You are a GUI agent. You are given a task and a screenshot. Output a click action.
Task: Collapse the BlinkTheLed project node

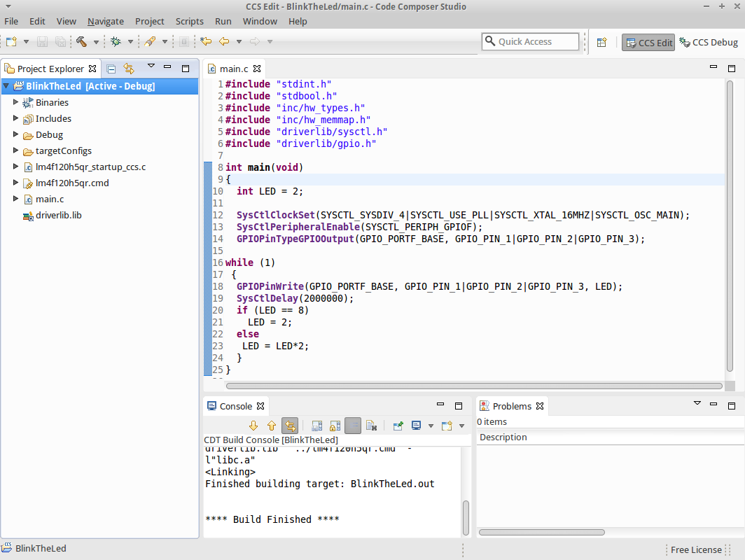[6, 86]
